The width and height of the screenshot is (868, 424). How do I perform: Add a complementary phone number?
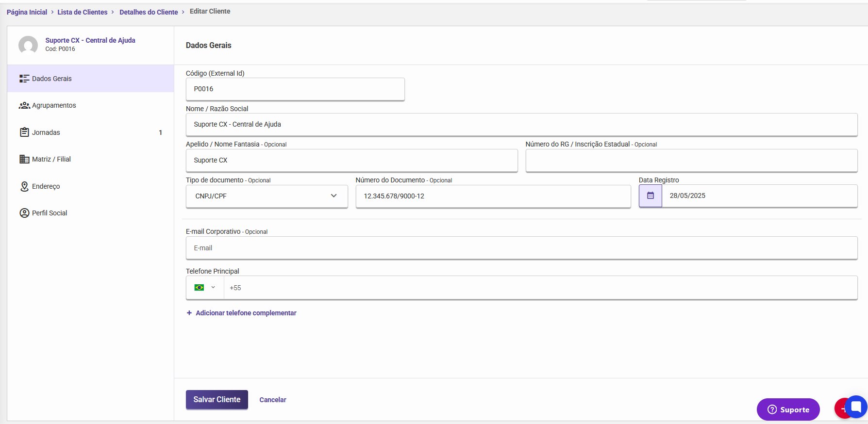pos(246,313)
